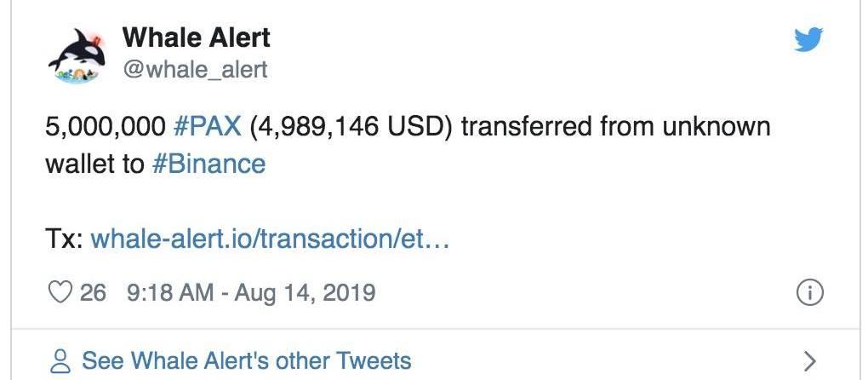Open the tweet info circle icon
868x380 pixels.
click(x=810, y=292)
